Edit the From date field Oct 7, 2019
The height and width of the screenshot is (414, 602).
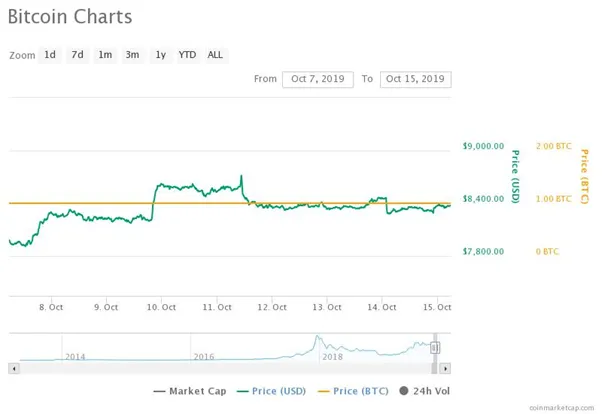(318, 79)
